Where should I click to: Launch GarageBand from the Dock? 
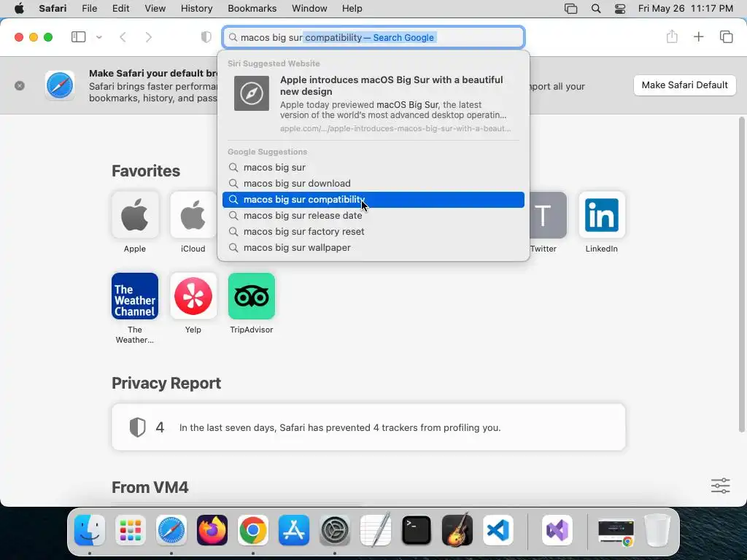pos(457,530)
